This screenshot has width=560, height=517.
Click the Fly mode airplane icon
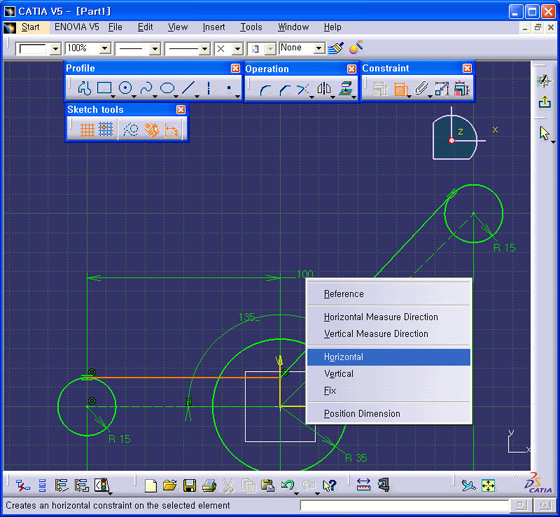(468, 486)
